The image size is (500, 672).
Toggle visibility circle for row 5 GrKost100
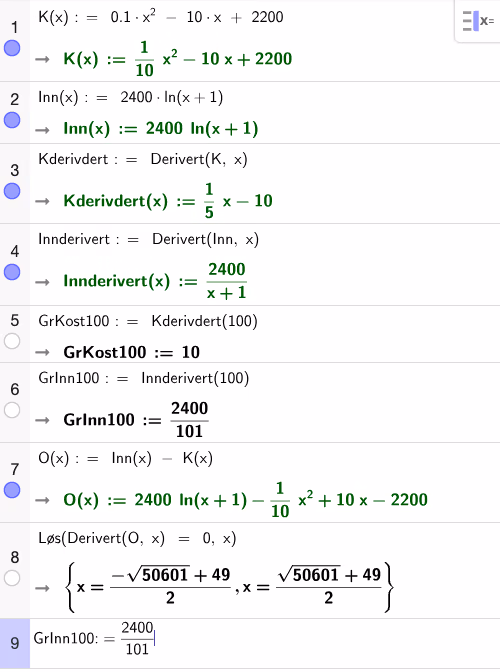pyautogui.click(x=12, y=342)
